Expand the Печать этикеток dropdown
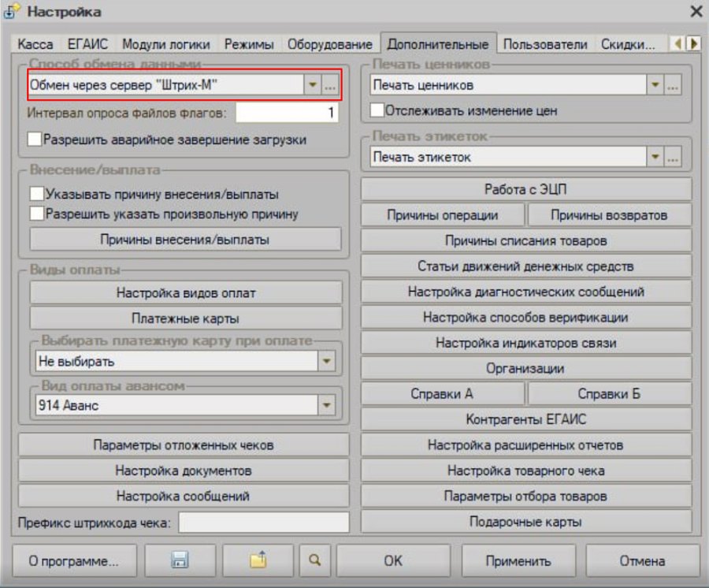This screenshot has height=588, width=709. pos(655,157)
